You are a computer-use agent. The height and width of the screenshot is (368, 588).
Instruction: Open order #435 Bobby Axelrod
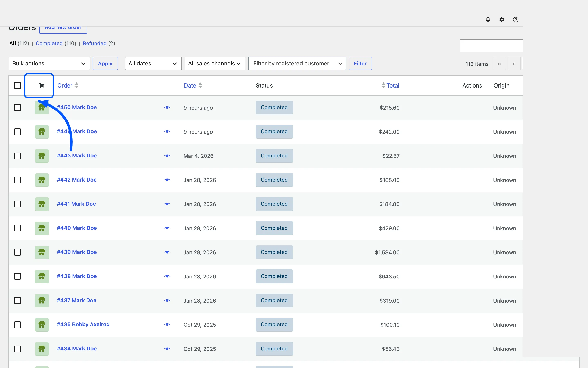[83, 324]
